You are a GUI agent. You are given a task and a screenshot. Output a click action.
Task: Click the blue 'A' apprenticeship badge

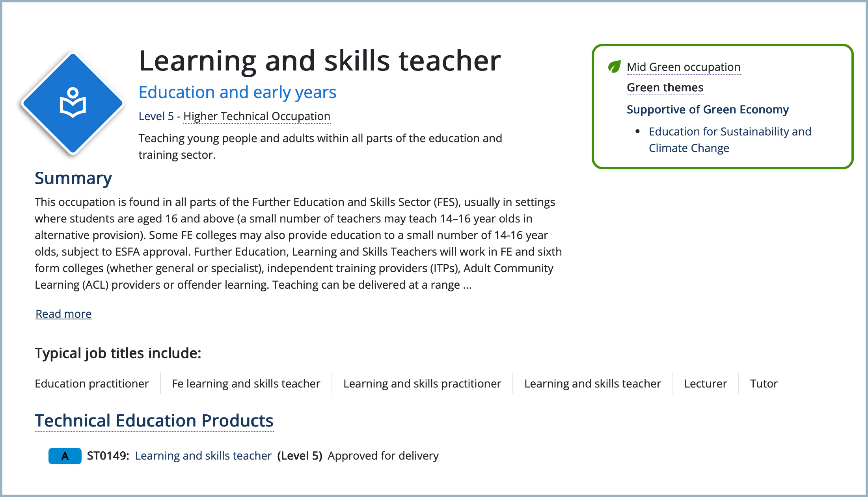(65, 456)
